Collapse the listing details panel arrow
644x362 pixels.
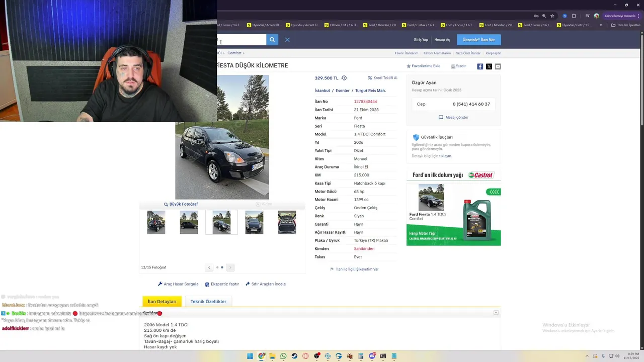pos(496,313)
